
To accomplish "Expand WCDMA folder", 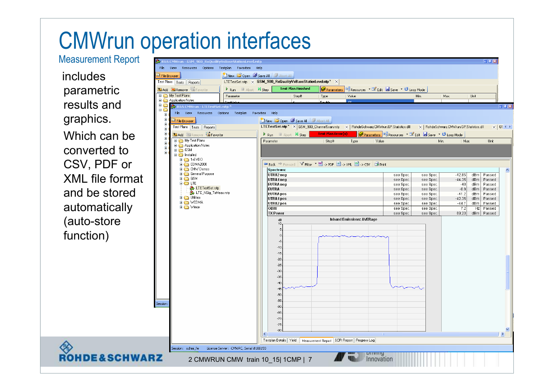I will point(181,202).
